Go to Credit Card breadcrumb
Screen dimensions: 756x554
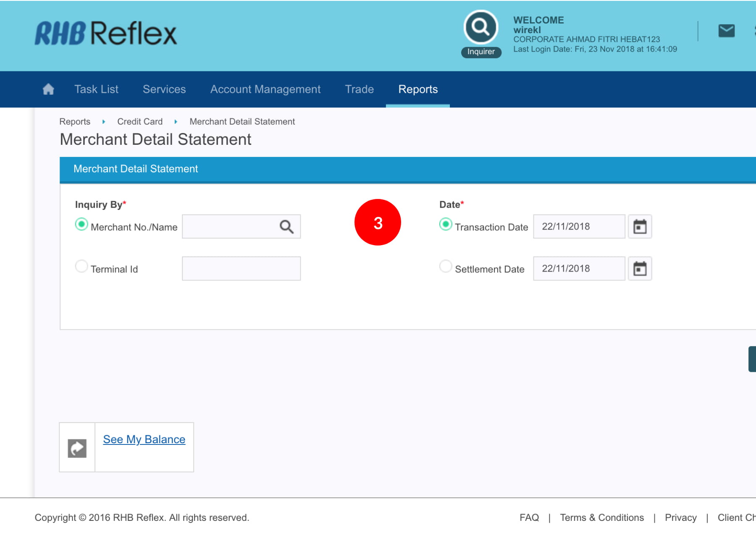[140, 122]
